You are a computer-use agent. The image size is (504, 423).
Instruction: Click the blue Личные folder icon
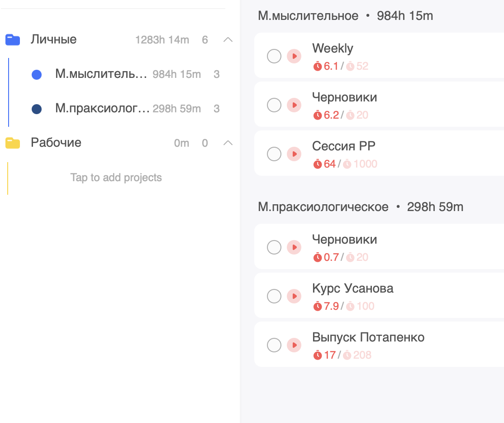[13, 40]
